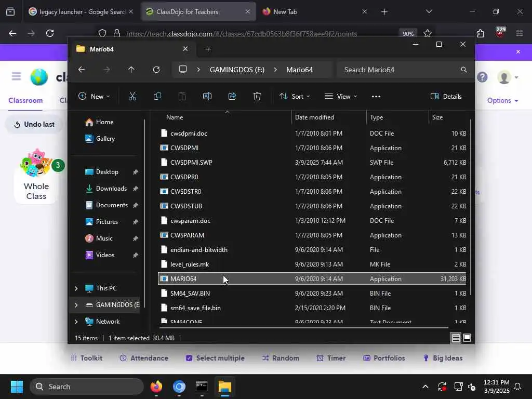Open Home in navigation pane
The image size is (532, 399).
(x=105, y=122)
